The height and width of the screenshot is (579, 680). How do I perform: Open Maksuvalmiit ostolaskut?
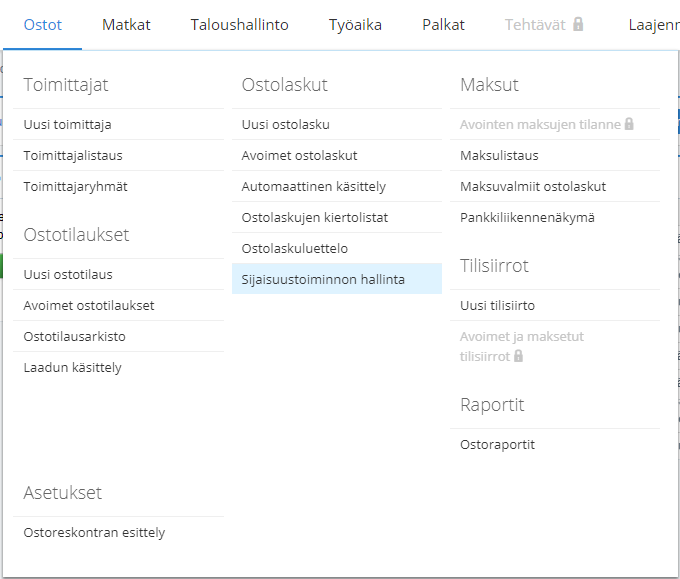point(533,186)
